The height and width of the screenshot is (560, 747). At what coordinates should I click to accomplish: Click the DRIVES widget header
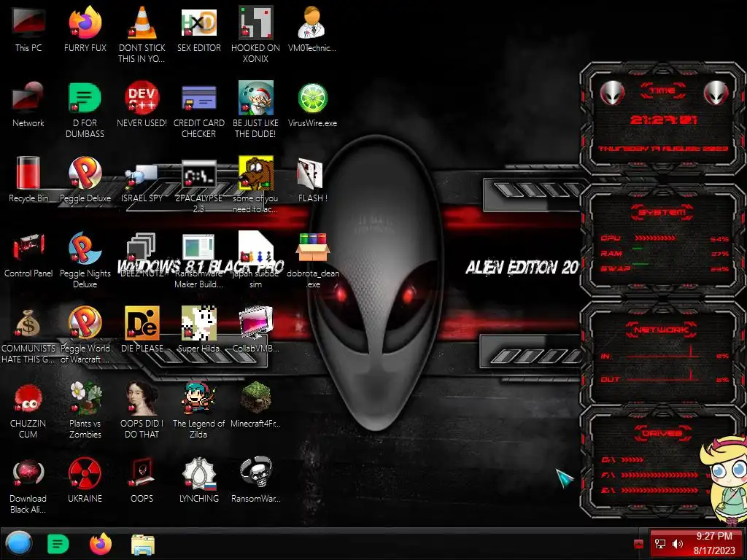coord(662,433)
